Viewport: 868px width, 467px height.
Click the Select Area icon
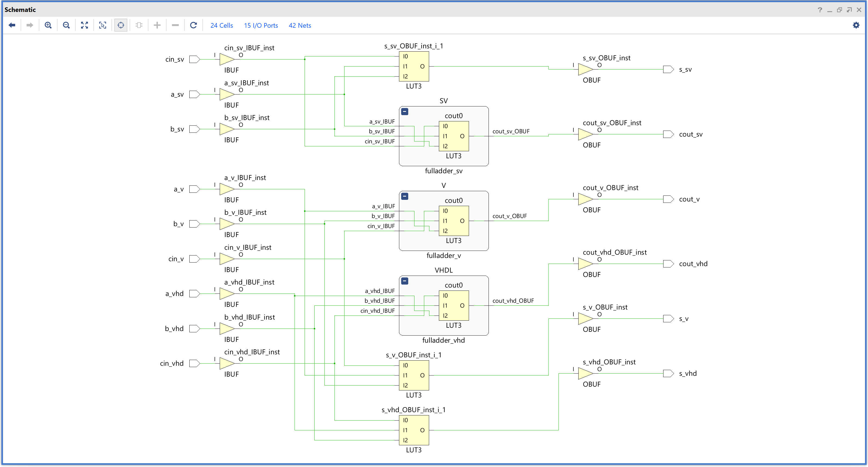click(x=103, y=25)
